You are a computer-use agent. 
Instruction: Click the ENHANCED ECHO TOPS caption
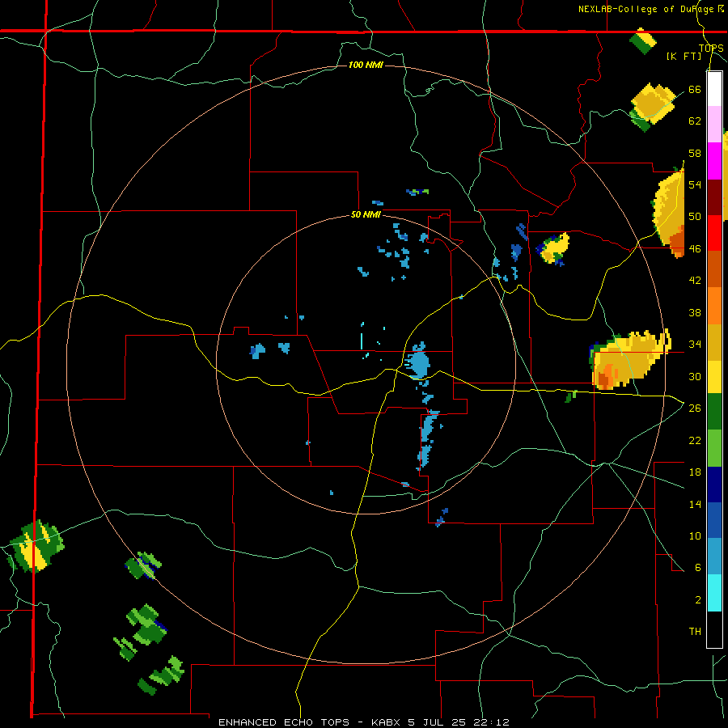pyautogui.click(x=284, y=722)
